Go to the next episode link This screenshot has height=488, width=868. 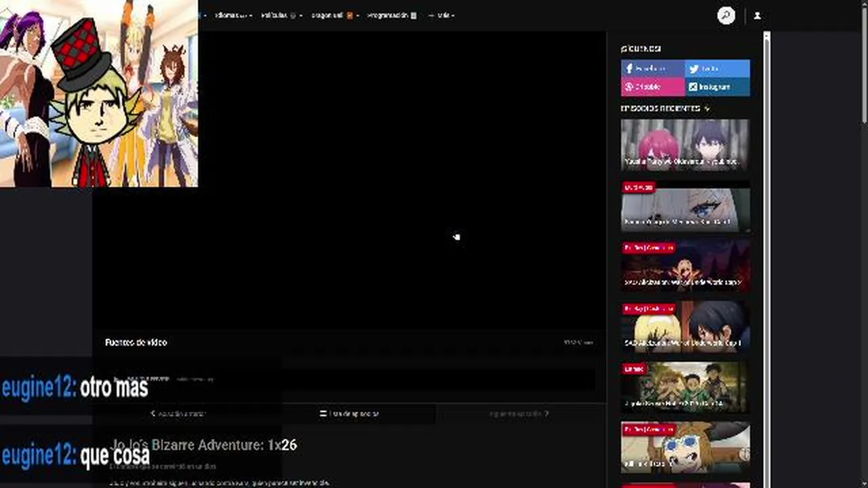519,413
